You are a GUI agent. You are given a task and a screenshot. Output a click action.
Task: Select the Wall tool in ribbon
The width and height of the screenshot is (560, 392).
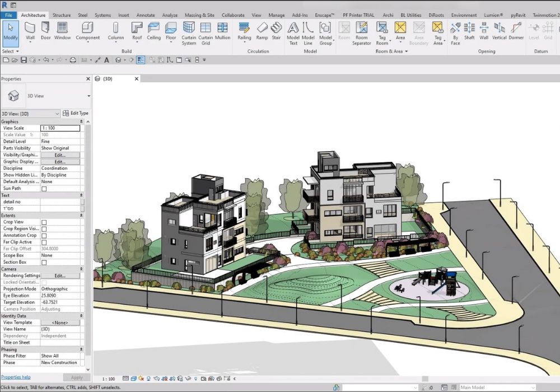pos(30,30)
